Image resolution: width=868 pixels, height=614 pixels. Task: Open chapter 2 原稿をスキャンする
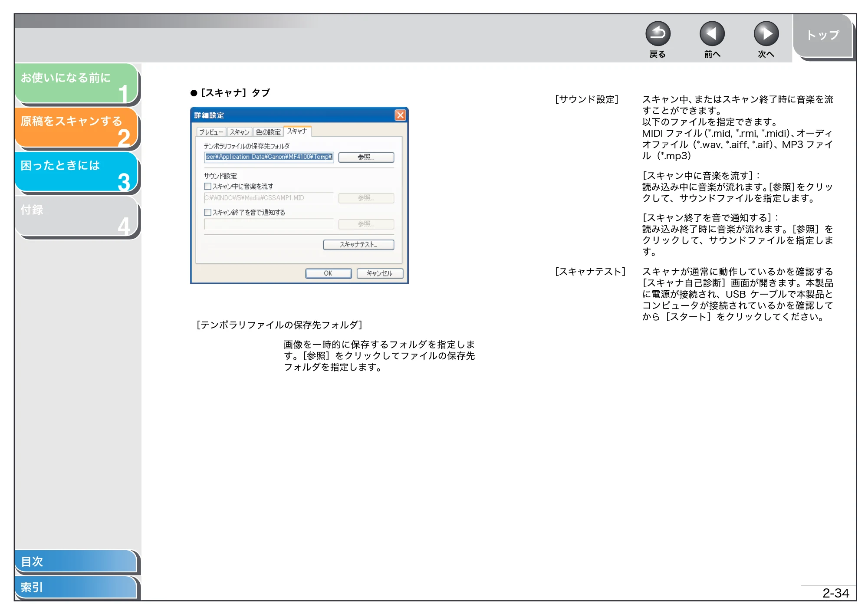pos(76,127)
